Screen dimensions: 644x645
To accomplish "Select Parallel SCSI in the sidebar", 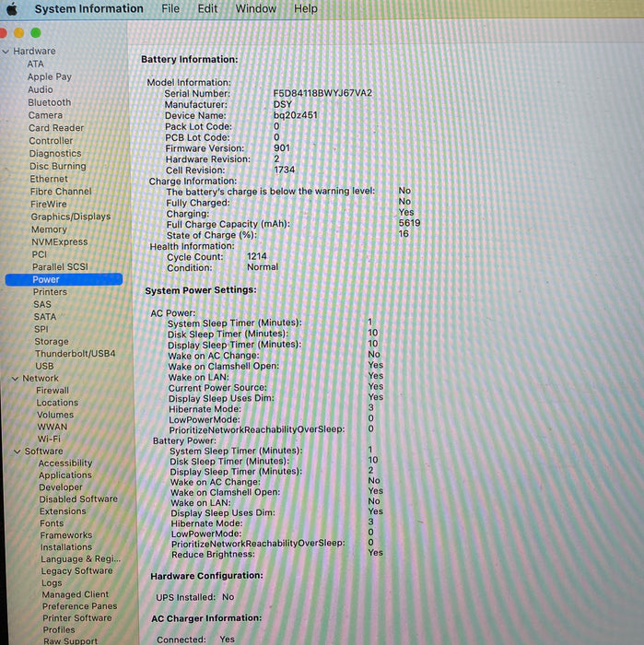I will click(x=60, y=267).
